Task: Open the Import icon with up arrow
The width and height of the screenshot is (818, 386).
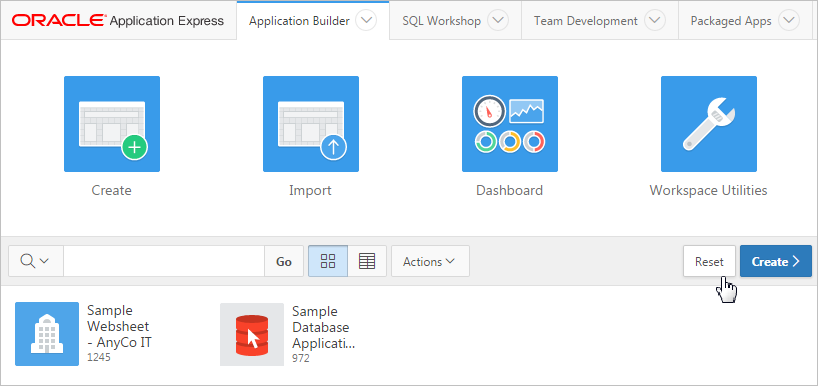Action: [310, 124]
